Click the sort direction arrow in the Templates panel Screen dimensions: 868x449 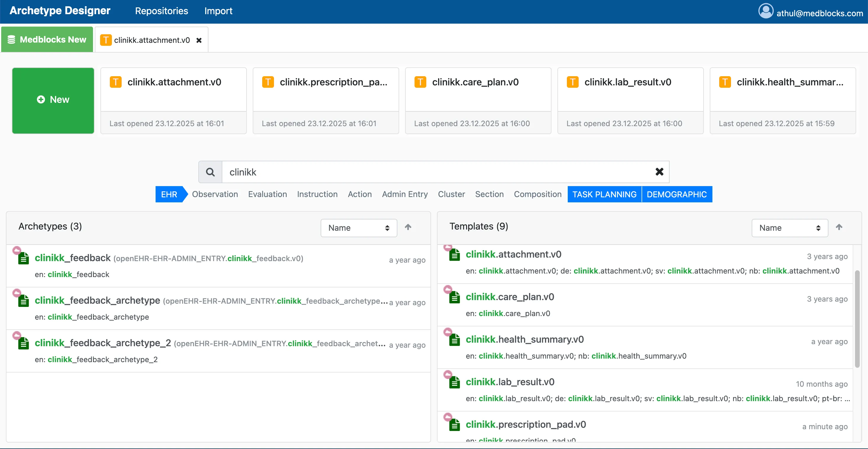click(839, 227)
